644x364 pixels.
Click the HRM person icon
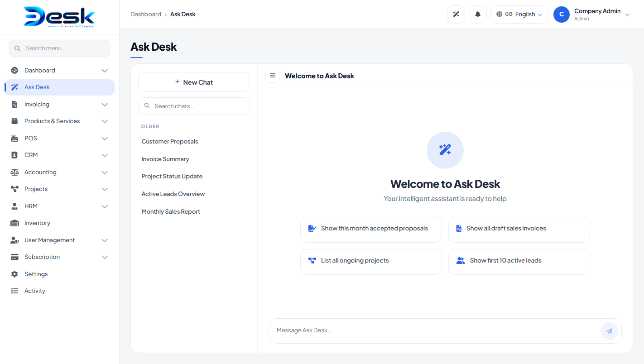click(14, 206)
